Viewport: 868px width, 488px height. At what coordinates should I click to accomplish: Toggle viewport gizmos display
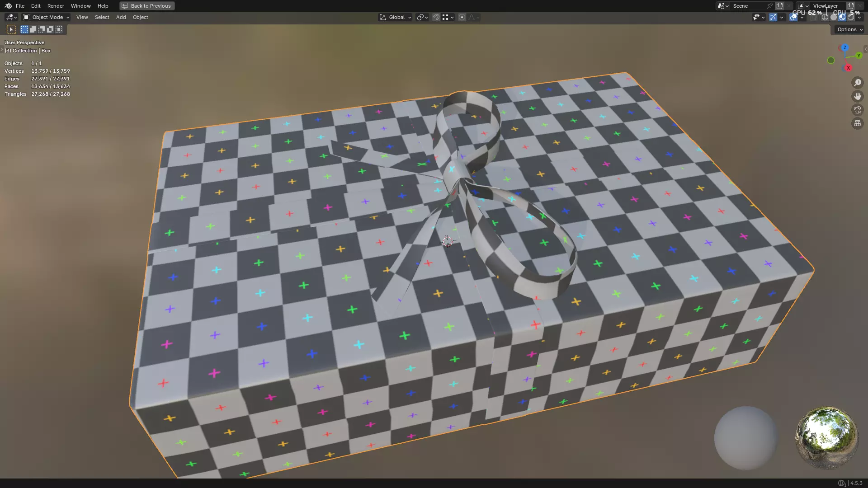773,17
